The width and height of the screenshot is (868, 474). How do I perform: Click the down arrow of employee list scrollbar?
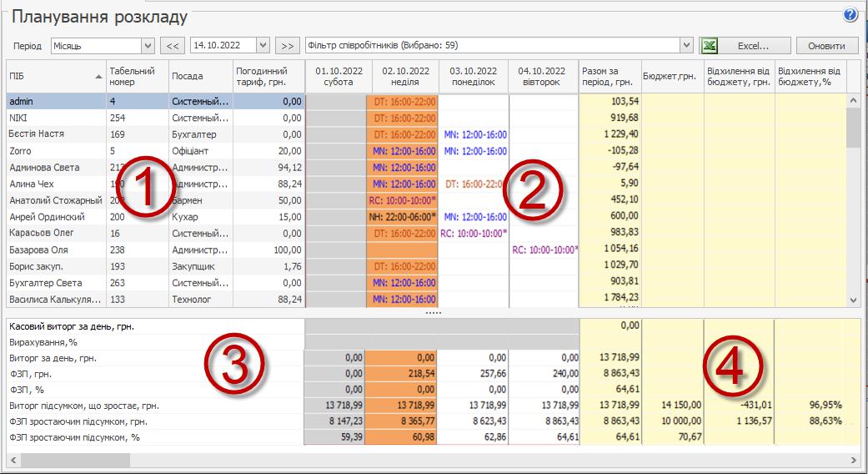point(853,300)
